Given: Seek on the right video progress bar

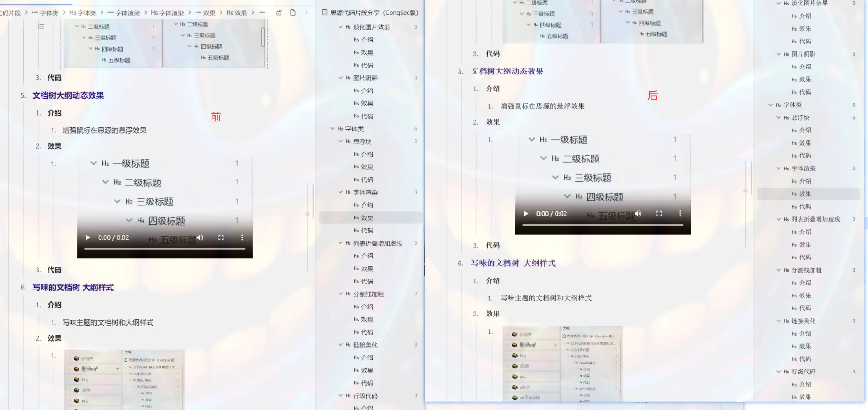Looking at the screenshot, I should (x=603, y=225).
